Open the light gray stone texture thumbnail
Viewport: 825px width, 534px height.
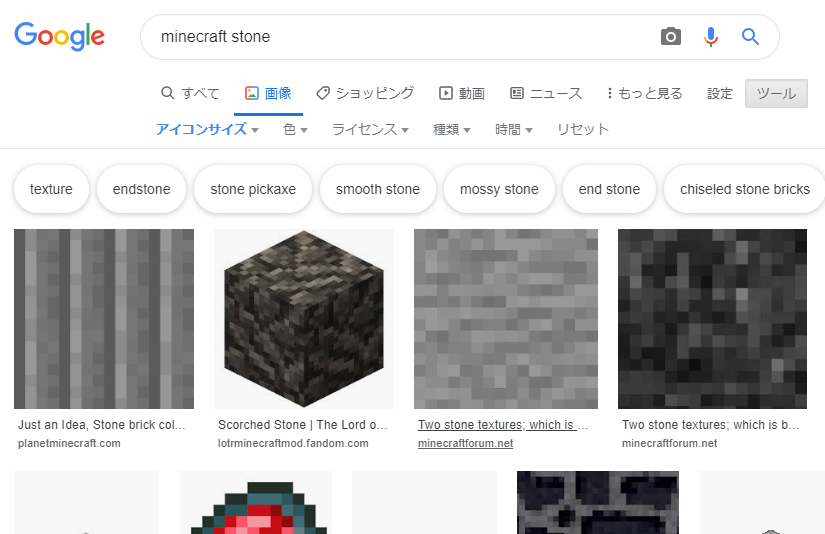pyautogui.click(x=506, y=319)
